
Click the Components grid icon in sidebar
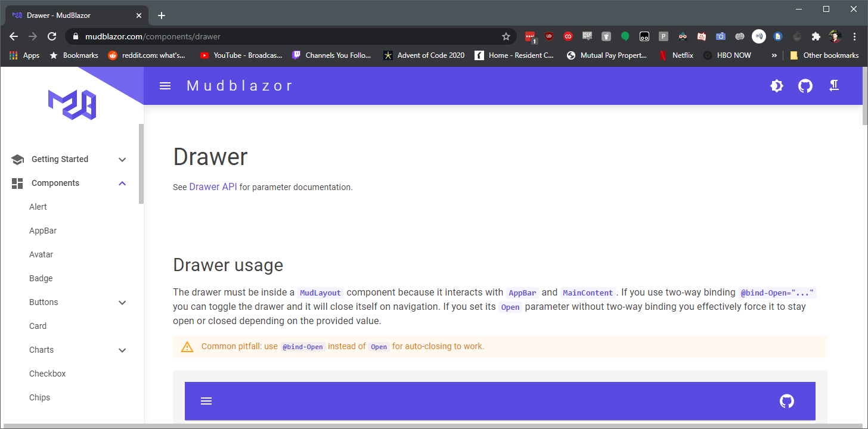pos(17,183)
